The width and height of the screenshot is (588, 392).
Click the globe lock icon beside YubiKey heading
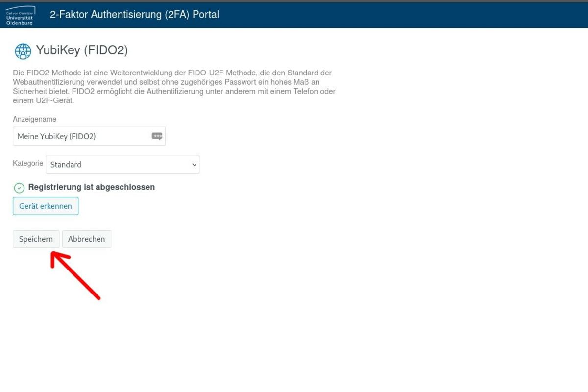point(23,51)
